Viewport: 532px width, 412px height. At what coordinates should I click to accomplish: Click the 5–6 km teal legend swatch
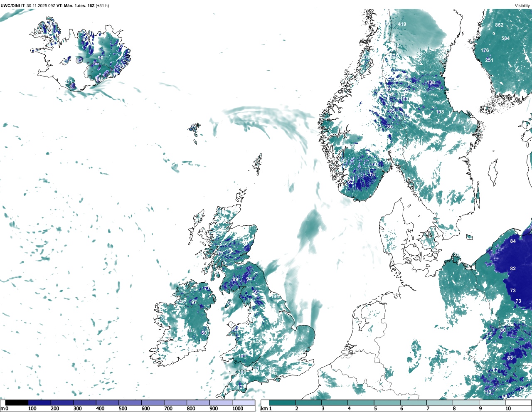387,403
